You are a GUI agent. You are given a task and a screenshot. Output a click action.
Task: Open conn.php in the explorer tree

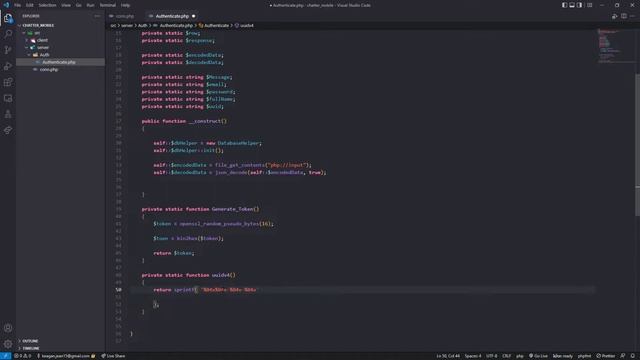click(60, 69)
